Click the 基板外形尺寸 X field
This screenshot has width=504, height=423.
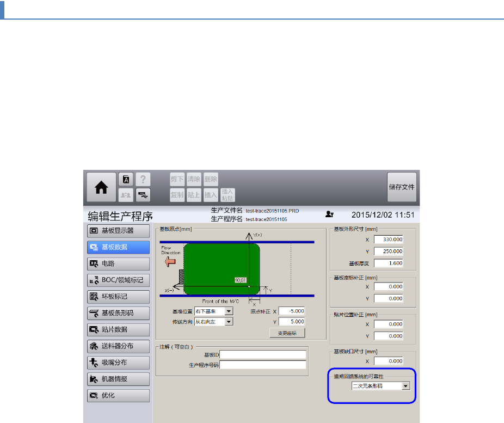tap(388, 240)
